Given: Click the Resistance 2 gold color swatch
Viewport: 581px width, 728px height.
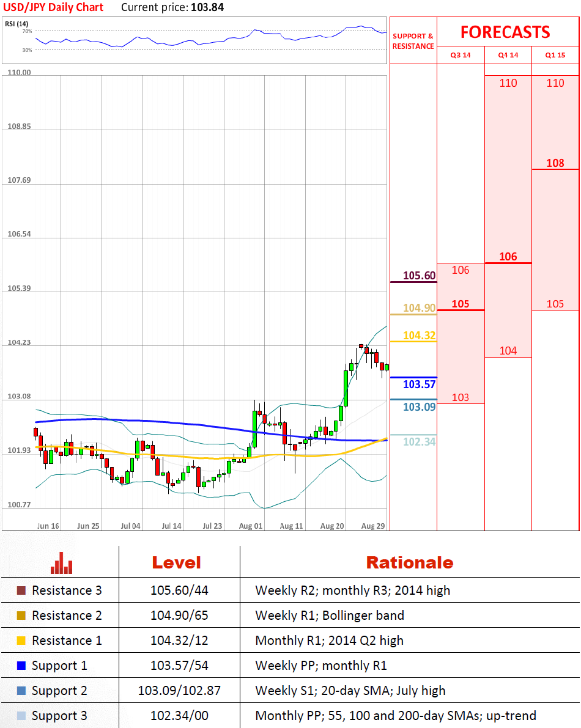Looking at the screenshot, I should click(x=21, y=616).
